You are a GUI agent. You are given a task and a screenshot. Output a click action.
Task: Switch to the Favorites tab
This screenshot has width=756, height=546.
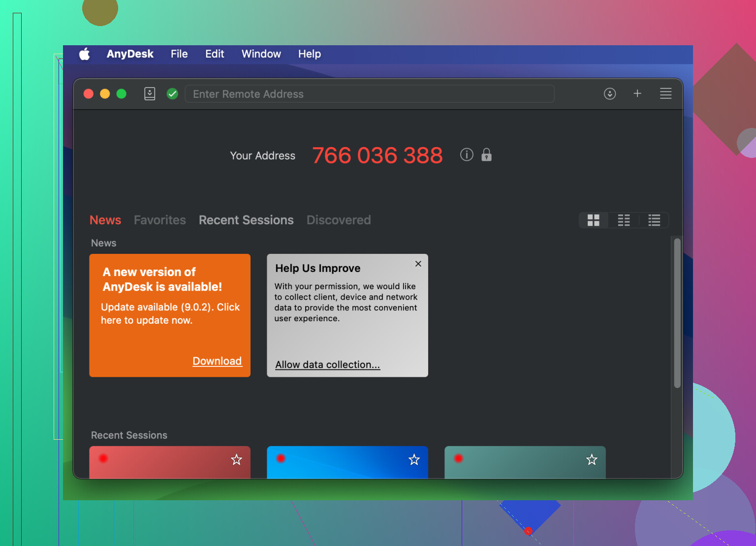coord(160,220)
